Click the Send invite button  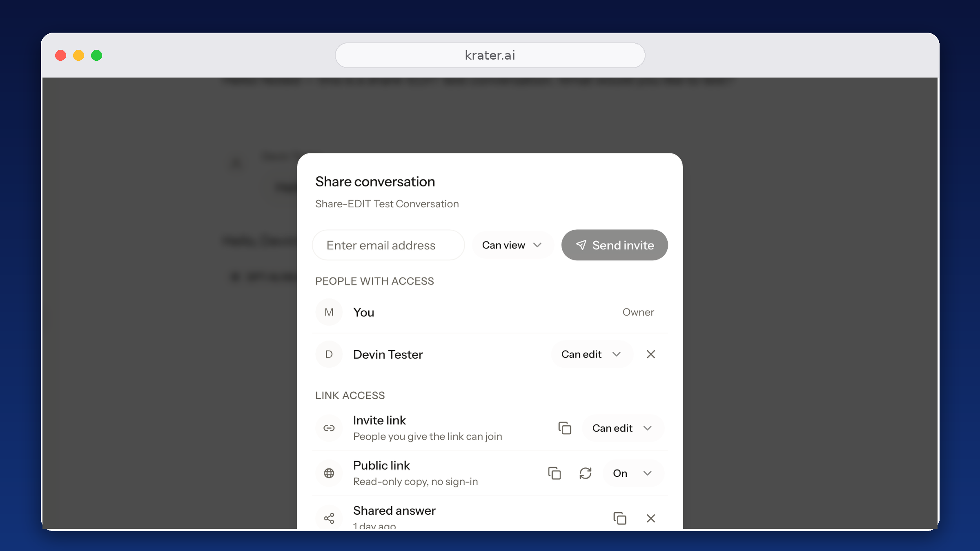pos(615,245)
